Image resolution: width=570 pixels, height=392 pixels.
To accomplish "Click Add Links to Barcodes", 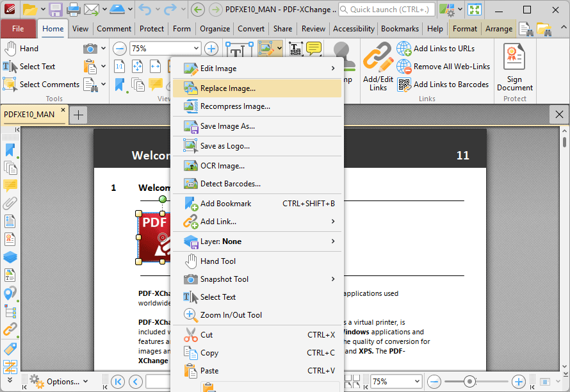I will tap(443, 85).
